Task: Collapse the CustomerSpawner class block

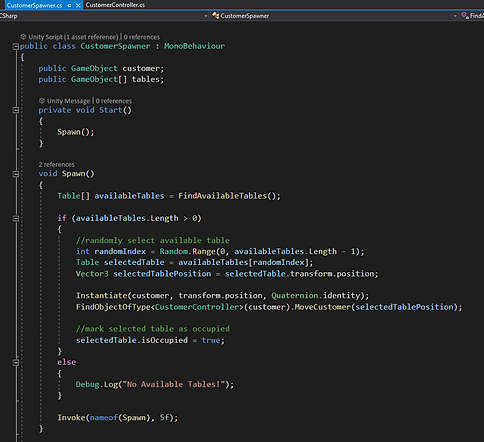Action: (x=16, y=46)
